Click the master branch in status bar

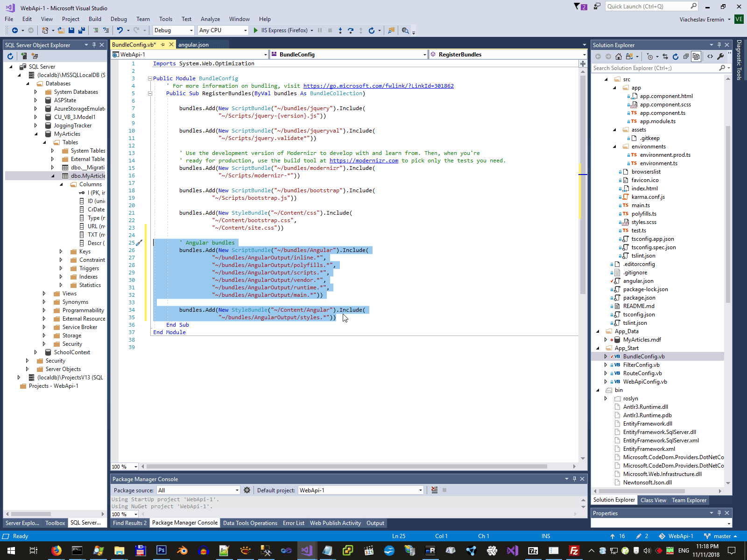(722, 536)
